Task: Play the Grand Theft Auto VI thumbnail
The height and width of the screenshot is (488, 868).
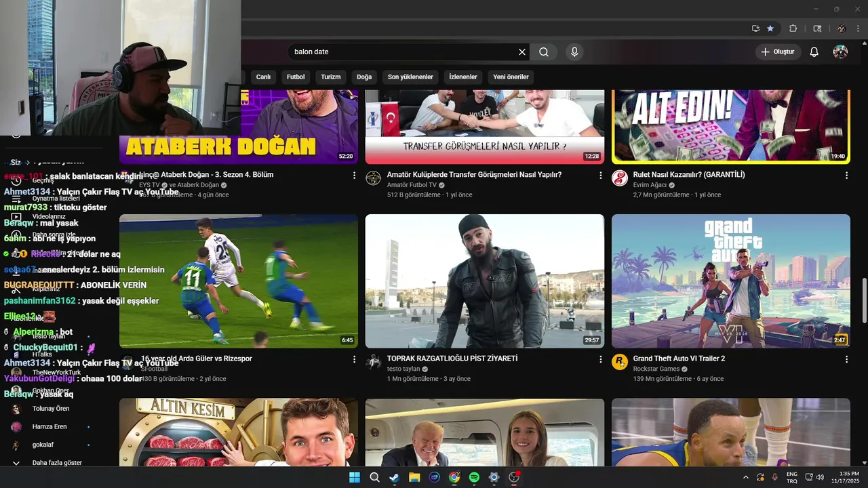Action: point(731,281)
